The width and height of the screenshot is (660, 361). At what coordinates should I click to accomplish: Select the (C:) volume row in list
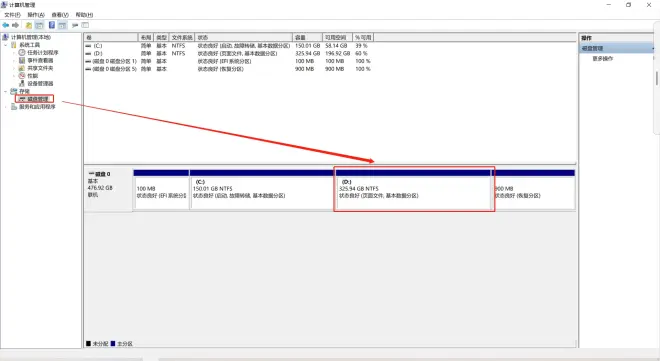tap(228, 45)
